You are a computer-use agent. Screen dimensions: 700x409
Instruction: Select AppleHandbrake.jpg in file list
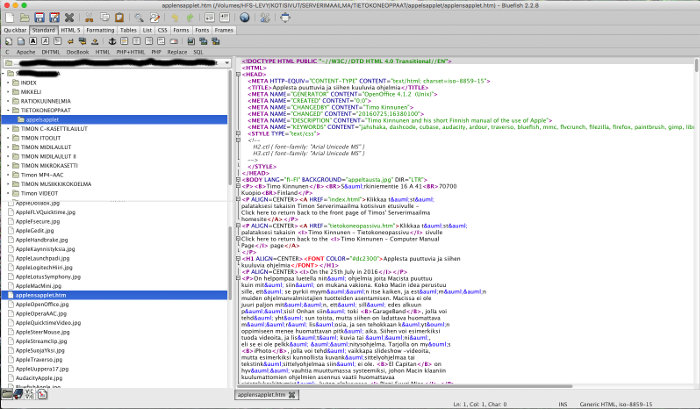click(42, 240)
